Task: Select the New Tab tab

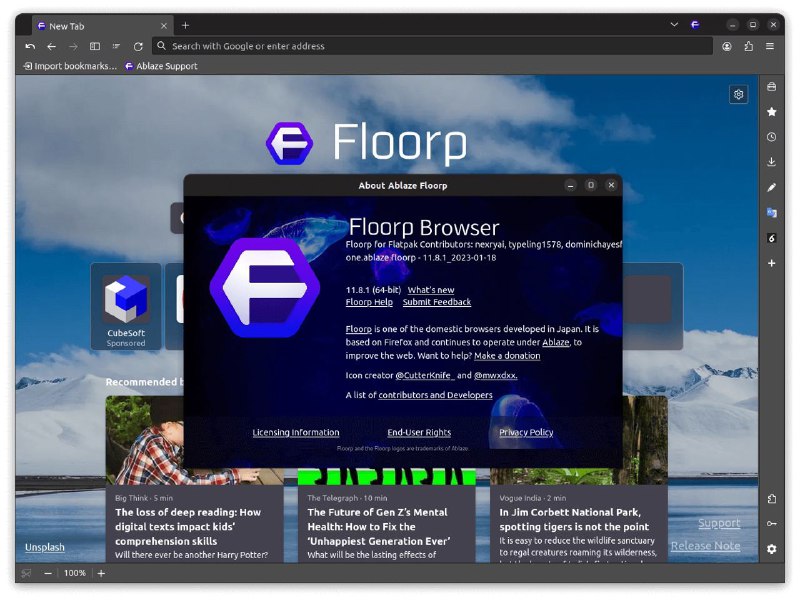Action: pyautogui.click(x=102, y=26)
